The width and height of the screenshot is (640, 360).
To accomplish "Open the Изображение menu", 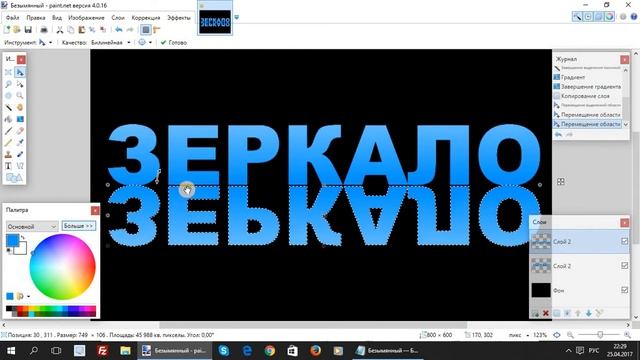I will click(x=86, y=18).
